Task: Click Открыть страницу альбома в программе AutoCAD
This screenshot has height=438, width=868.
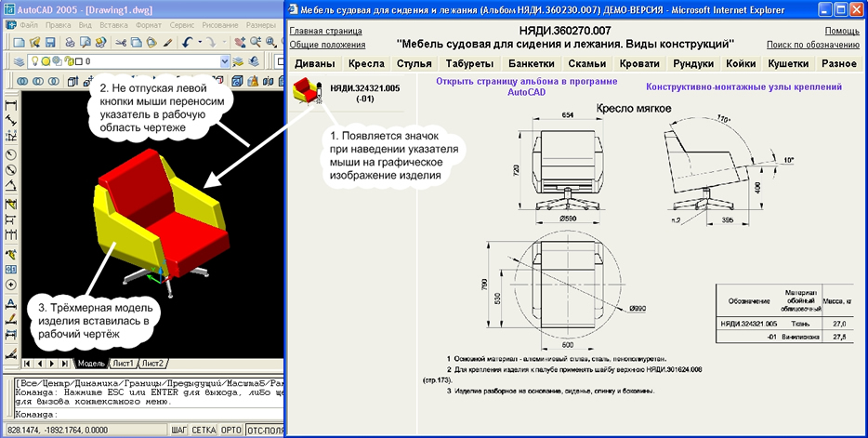Action: (x=526, y=86)
